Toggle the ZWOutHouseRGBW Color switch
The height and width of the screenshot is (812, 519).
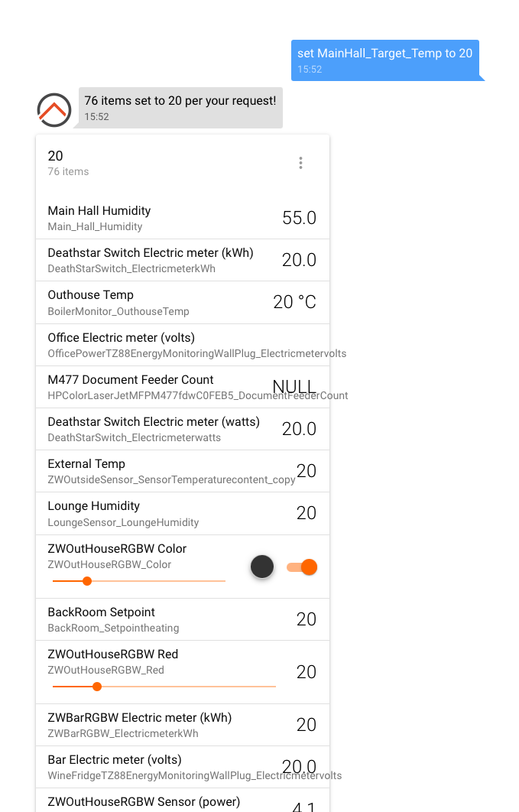tap(303, 567)
